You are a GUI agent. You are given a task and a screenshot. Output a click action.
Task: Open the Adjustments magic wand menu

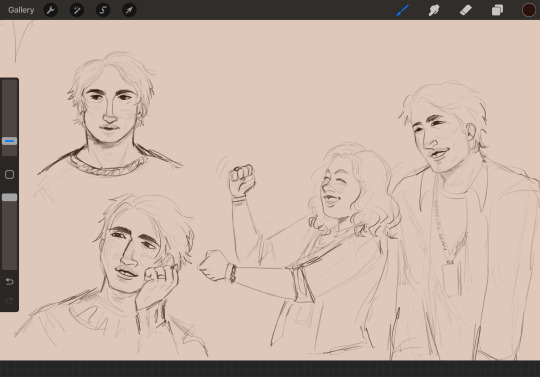coord(77,10)
